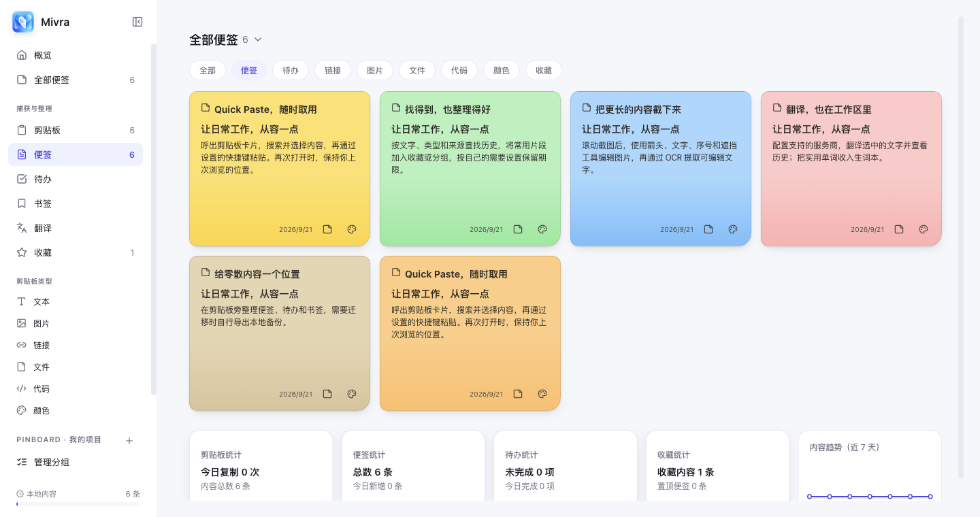The image size is (980, 517).
Task: Select the 代码 clipboard type in the sidebar
Action: [76, 388]
